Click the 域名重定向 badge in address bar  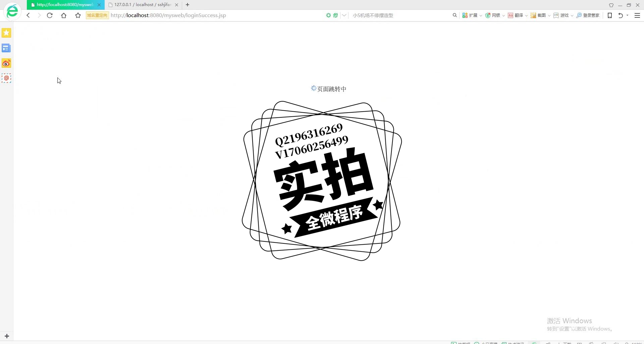point(97,15)
